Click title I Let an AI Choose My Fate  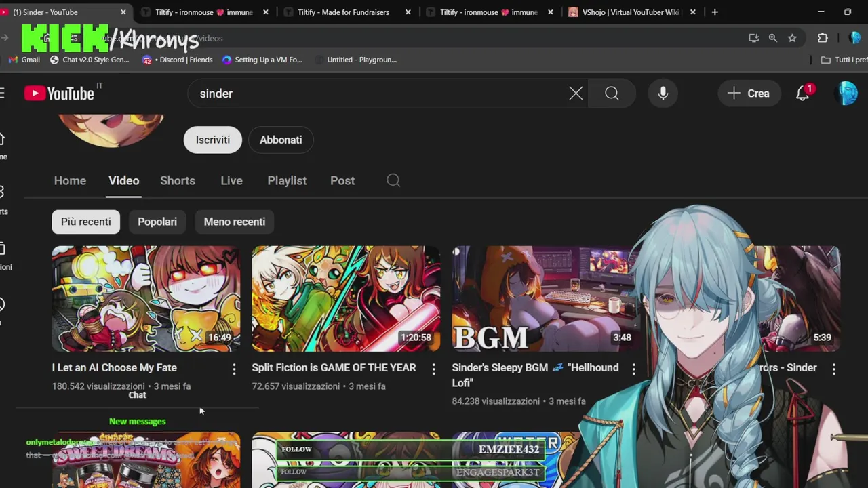pyautogui.click(x=115, y=367)
